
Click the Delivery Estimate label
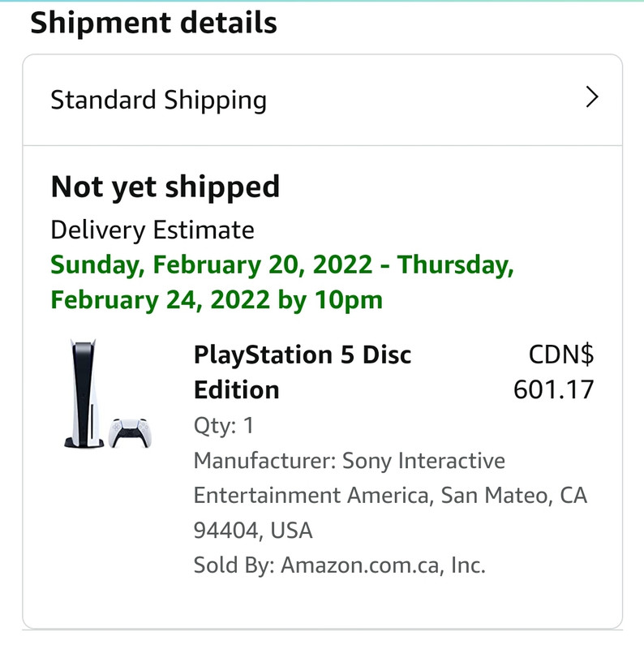[x=152, y=230]
